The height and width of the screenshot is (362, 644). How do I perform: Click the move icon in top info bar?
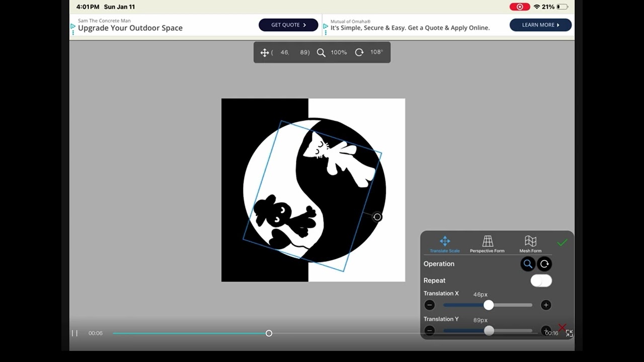click(x=265, y=52)
